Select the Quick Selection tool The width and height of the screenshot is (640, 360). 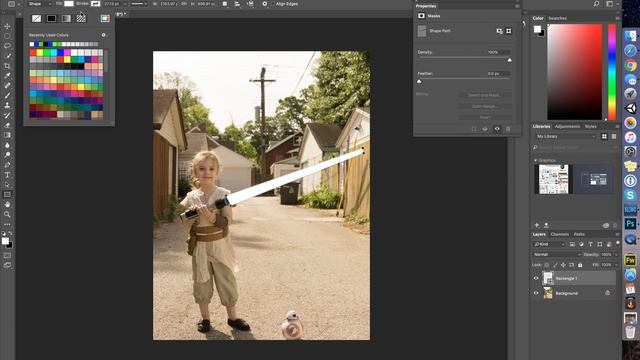(x=7, y=56)
